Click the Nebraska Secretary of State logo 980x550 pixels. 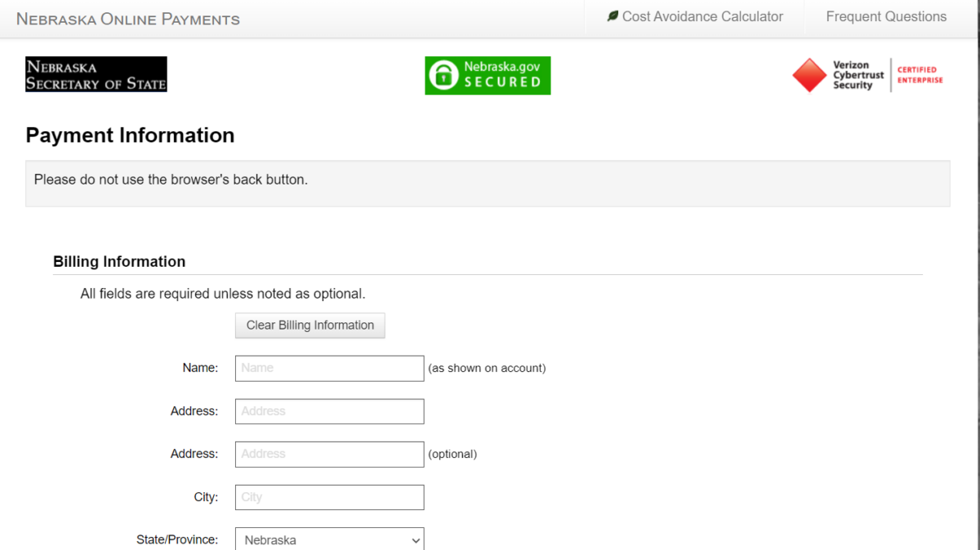click(96, 74)
